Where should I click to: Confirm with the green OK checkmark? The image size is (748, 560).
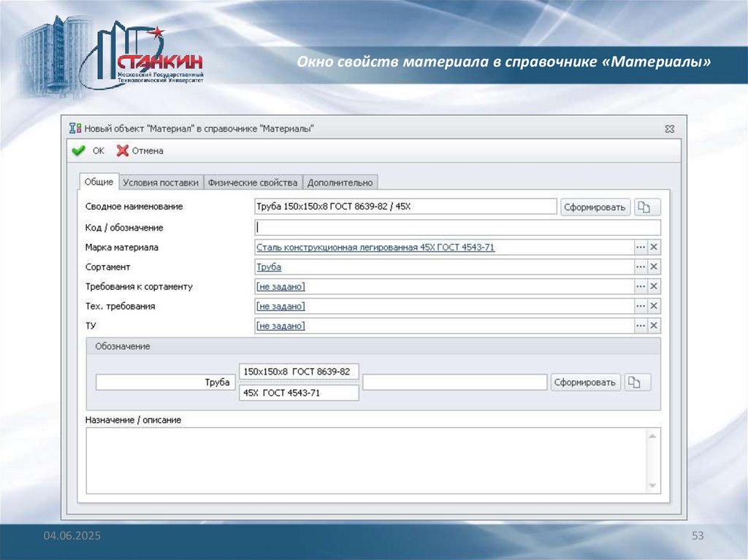(78, 150)
